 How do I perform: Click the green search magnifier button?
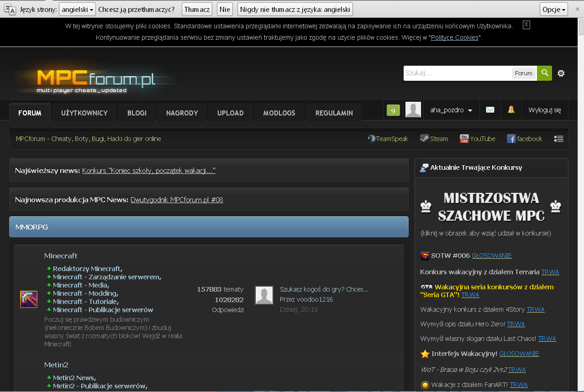point(544,73)
